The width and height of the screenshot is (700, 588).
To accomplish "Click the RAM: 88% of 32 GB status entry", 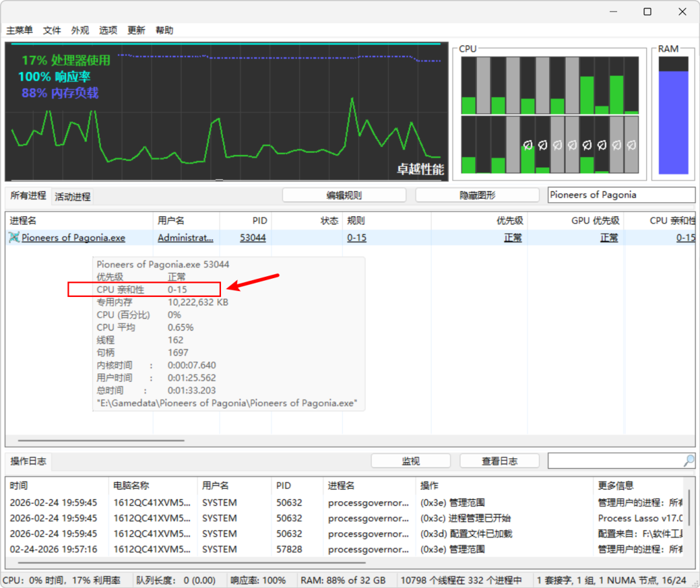I will pyautogui.click(x=343, y=580).
